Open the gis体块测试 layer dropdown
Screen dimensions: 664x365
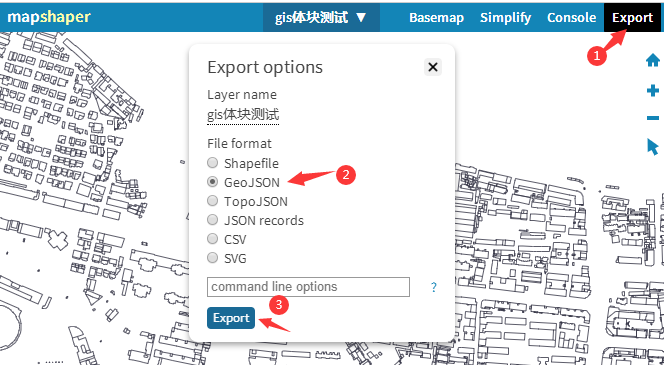(x=321, y=17)
